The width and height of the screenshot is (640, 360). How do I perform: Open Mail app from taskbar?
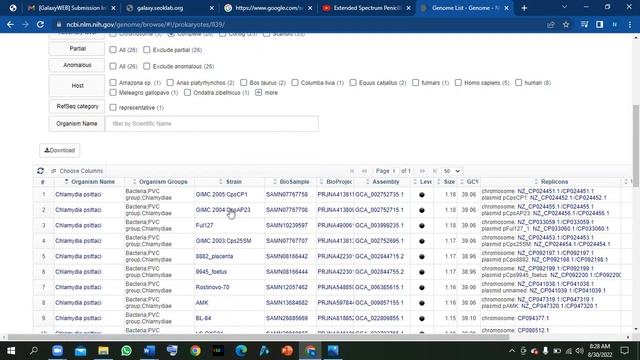80,351
